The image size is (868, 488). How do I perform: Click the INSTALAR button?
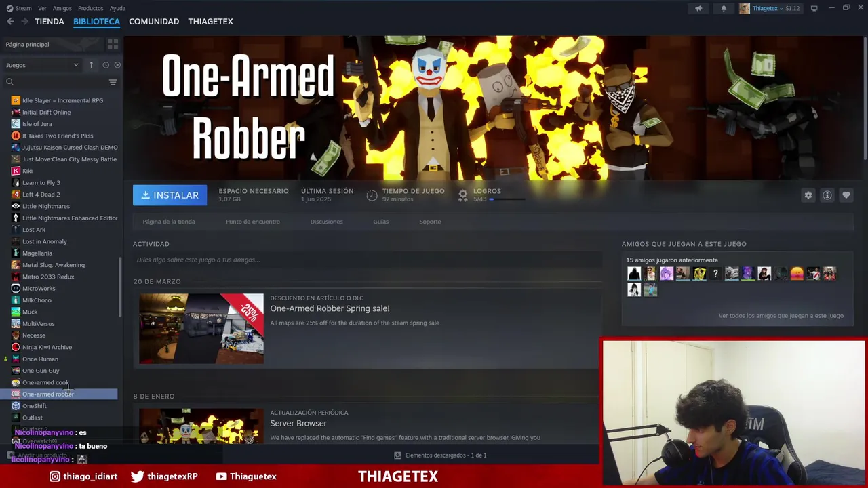(x=170, y=195)
